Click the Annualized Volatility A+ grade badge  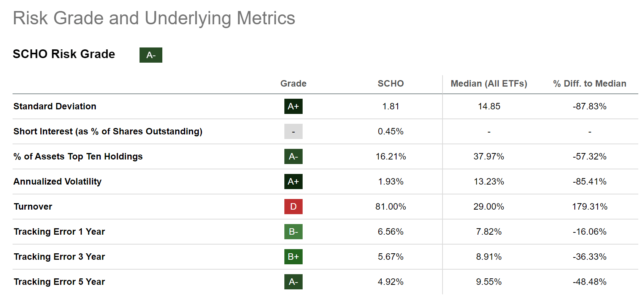pyautogui.click(x=293, y=182)
